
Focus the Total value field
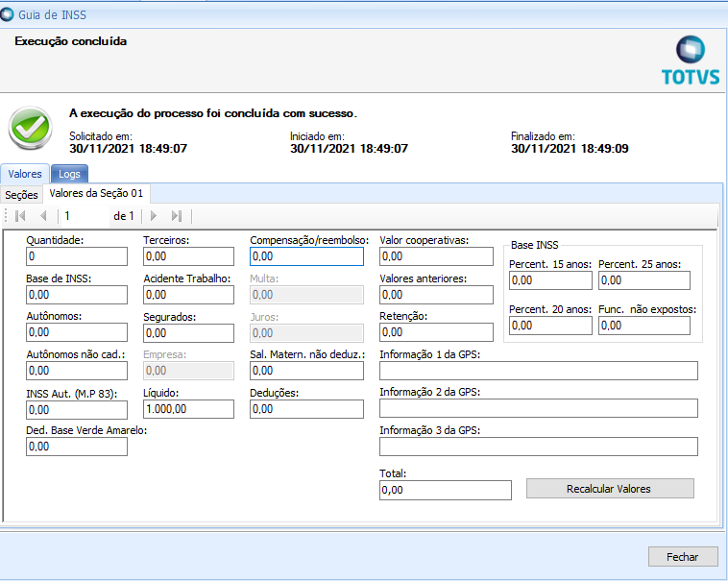pos(446,490)
